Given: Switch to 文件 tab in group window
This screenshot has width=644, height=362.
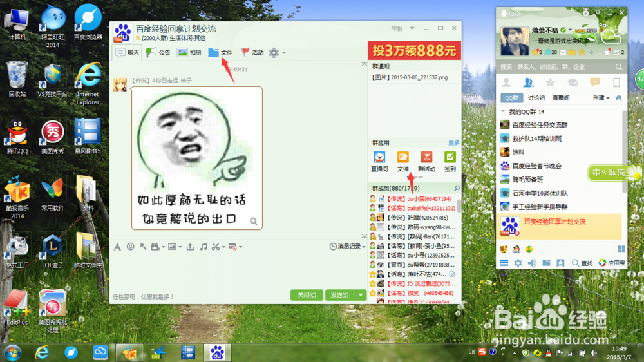Looking at the screenshot, I should point(220,52).
